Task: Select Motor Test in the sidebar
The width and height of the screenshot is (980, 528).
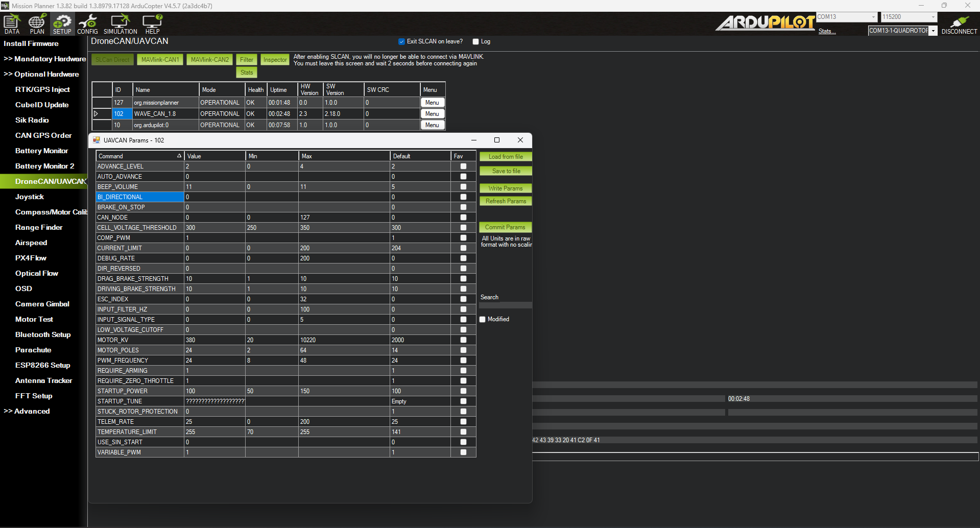Action: 34,319
